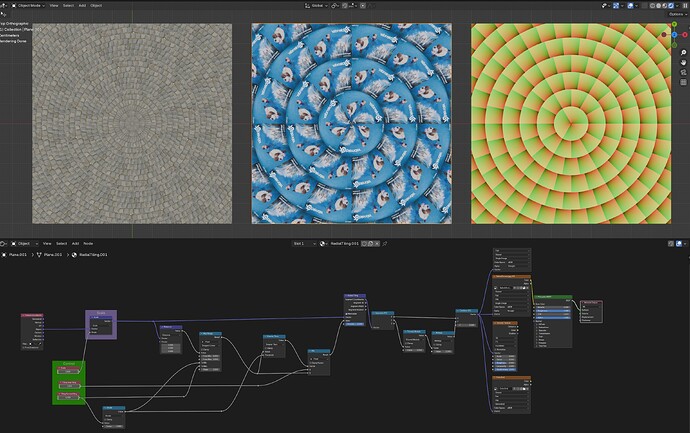Click RadialTiling.001 material breadcrumb
This screenshot has height=433, width=690.
[90, 254]
